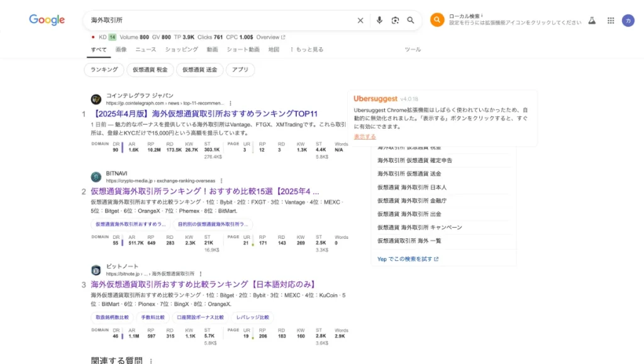Click the magnifier search submit icon
644x364 pixels.
410,20
